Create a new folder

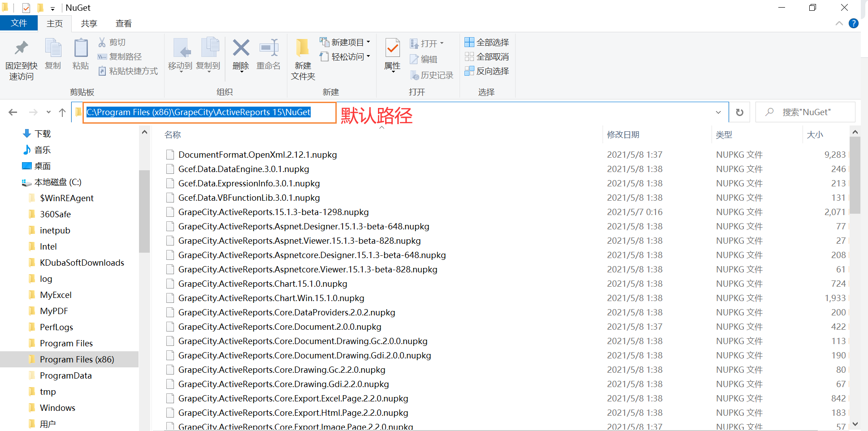point(303,60)
